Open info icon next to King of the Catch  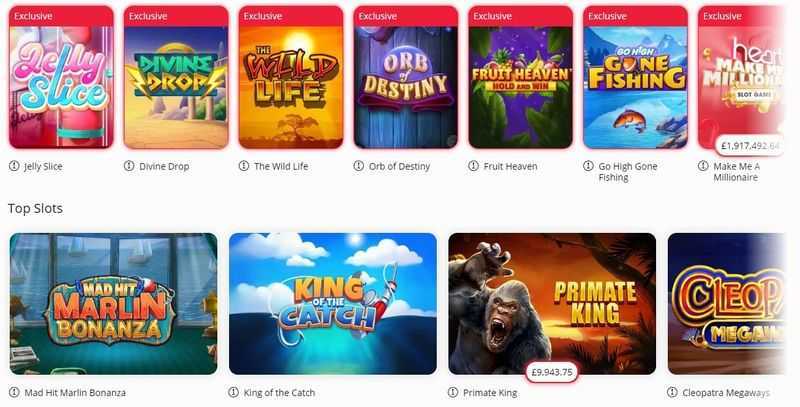[233, 392]
